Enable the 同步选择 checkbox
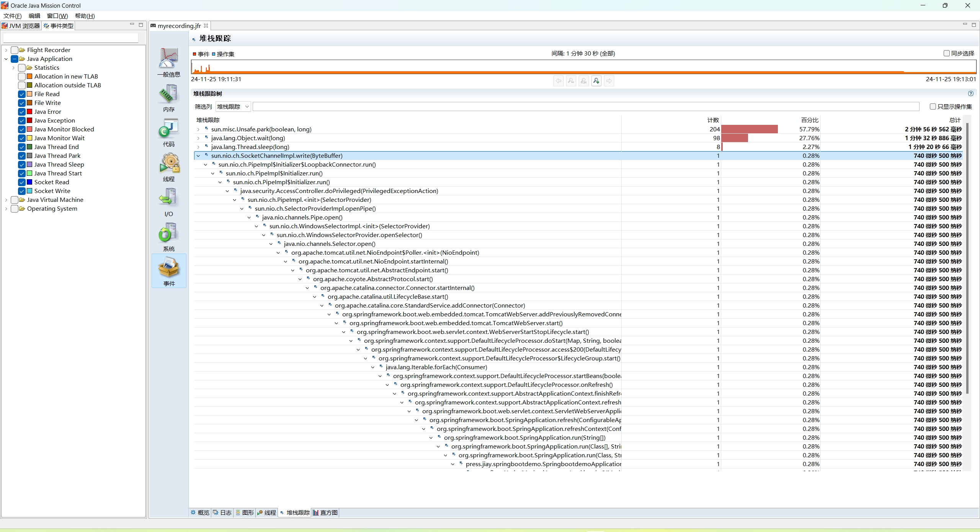The height and width of the screenshot is (532, 980). pos(947,53)
